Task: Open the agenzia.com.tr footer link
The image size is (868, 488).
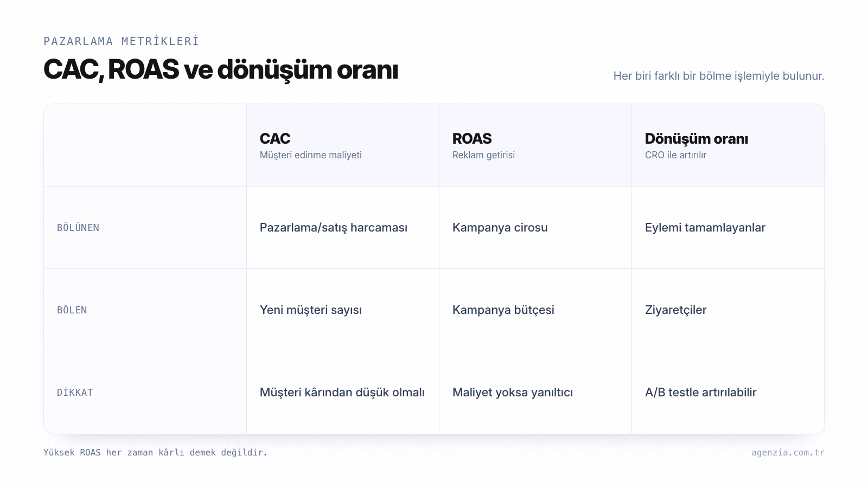Action: tap(788, 452)
